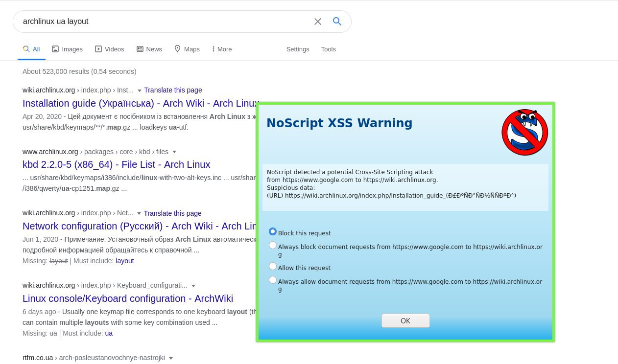
Task: Open dropdown arrow beside rtfm.co.ua result
Action: (171, 359)
